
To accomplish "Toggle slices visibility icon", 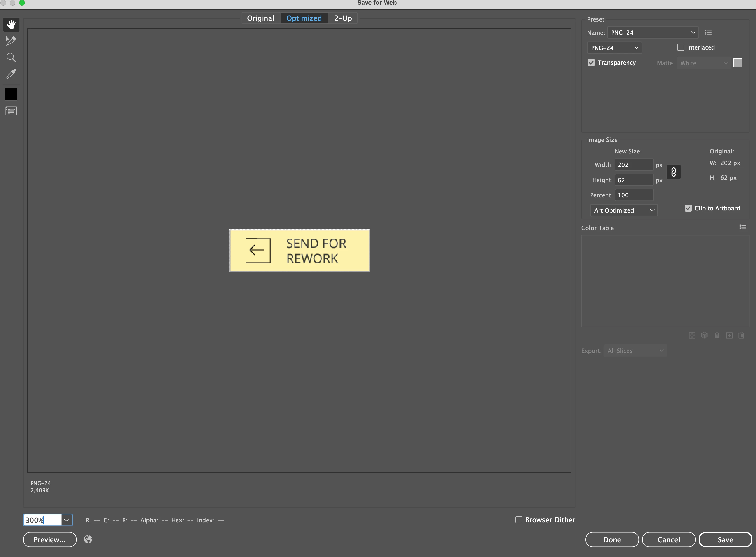I will (x=11, y=111).
